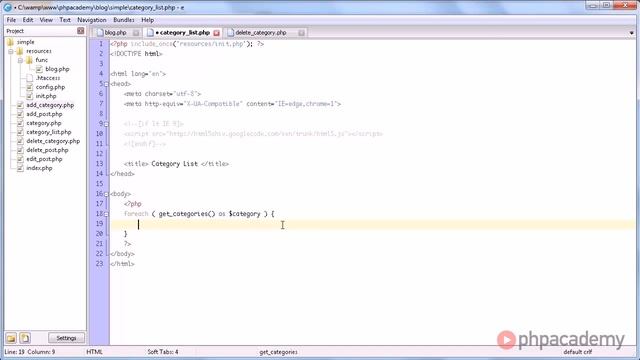Open the Bundles menu
The width and height of the screenshot is (640, 360).
coord(124,20)
